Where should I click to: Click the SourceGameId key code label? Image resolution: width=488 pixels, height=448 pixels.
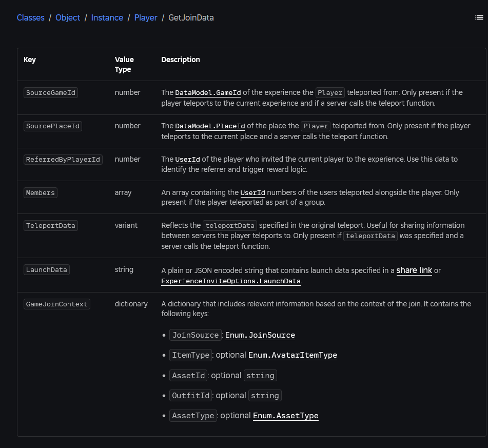(x=51, y=93)
